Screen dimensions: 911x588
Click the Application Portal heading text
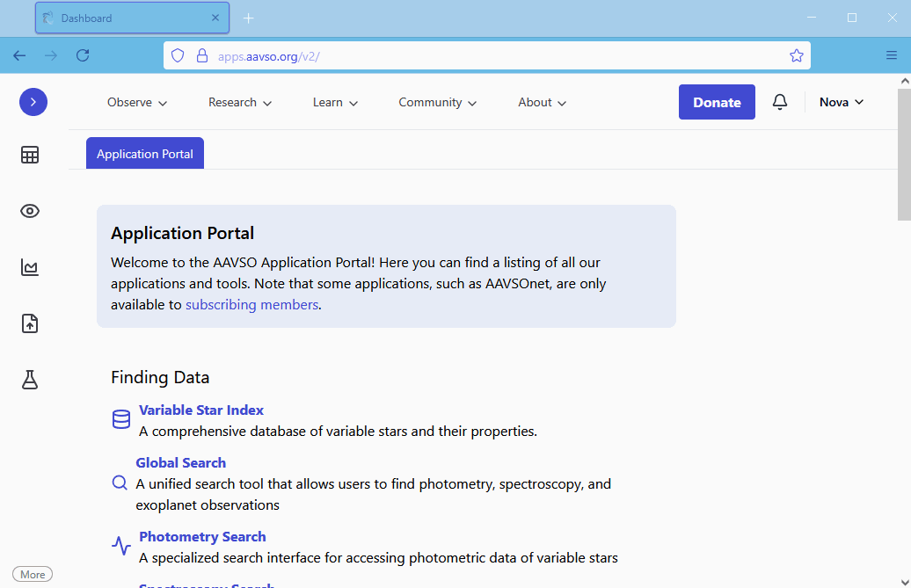182,233
